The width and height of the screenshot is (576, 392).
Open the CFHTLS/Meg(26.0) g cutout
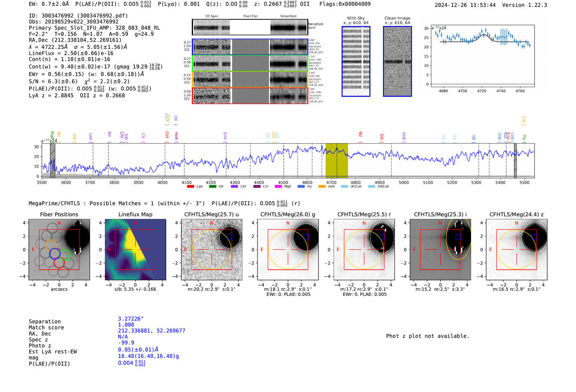click(x=288, y=250)
